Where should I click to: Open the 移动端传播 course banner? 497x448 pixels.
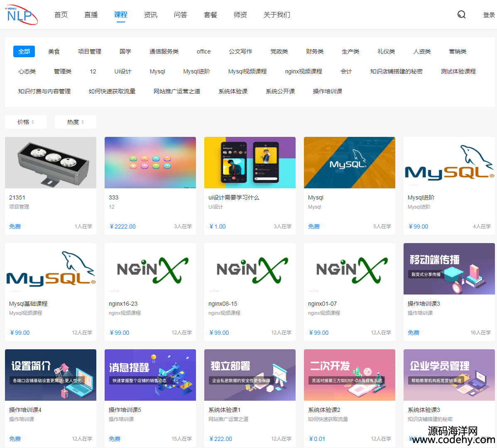pyautogui.click(x=449, y=269)
